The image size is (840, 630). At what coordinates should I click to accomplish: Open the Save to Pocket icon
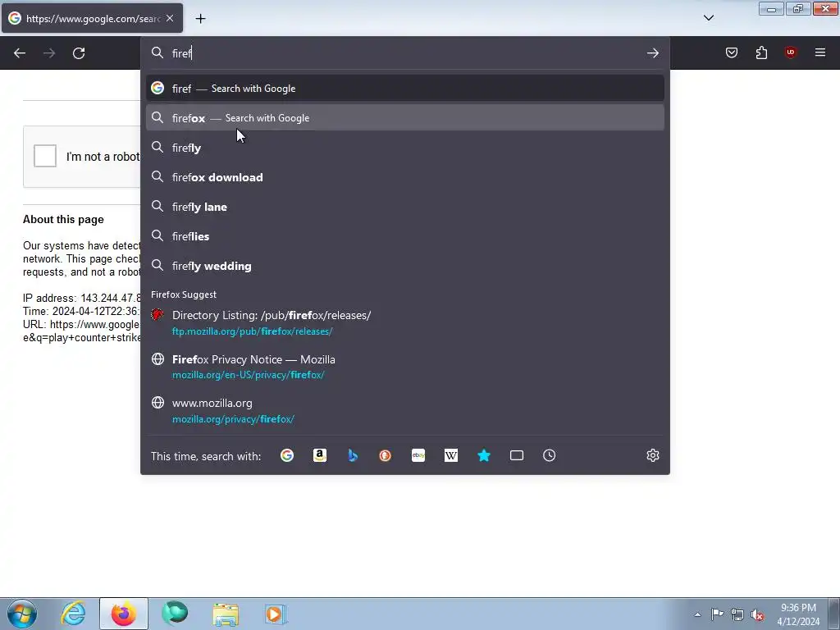(731, 52)
